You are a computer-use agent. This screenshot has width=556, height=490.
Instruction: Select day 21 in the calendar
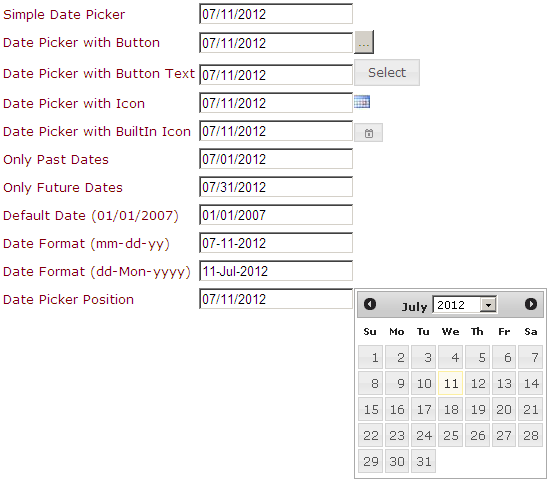point(530,409)
